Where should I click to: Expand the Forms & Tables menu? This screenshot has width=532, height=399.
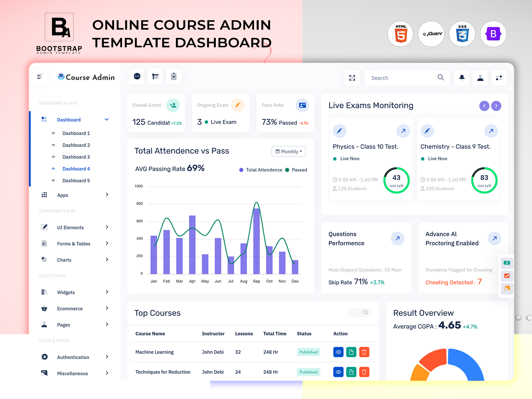[x=75, y=244]
